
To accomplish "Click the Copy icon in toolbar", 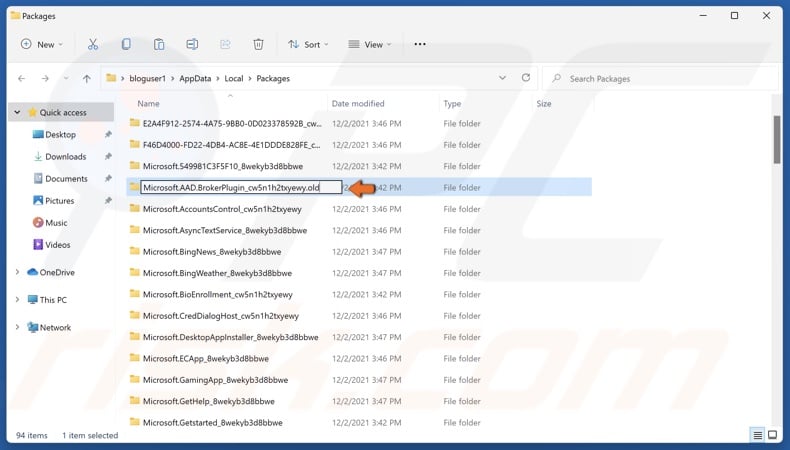I will tap(126, 44).
